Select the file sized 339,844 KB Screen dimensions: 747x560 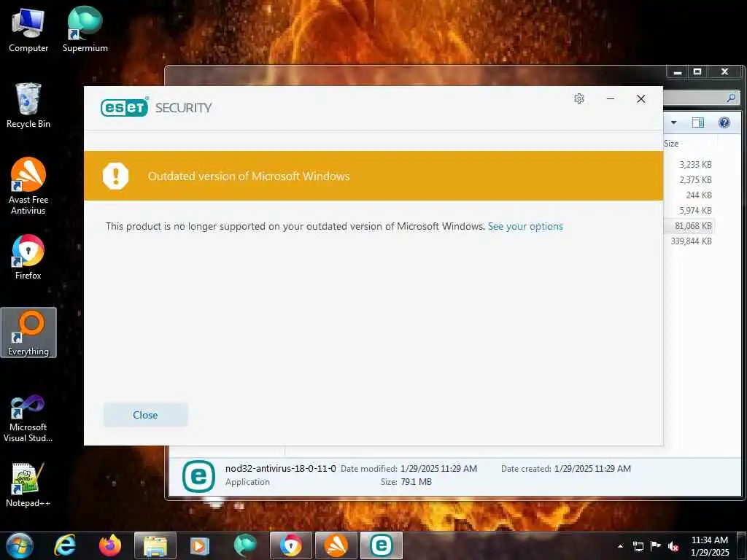coord(692,241)
